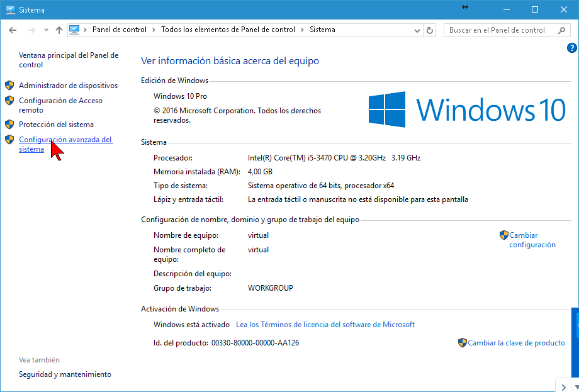The width and height of the screenshot is (579, 392).
Task: Click the Windows está activado text
Action: point(192,325)
